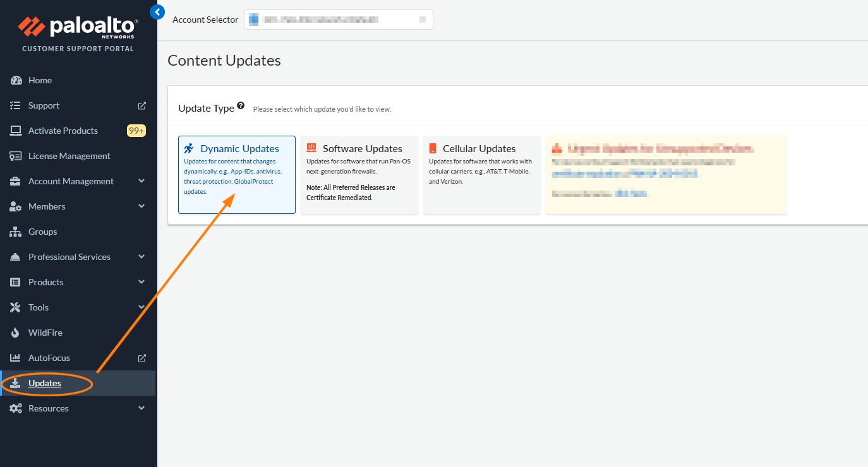The image size is (868, 467).
Task: Click the License Management certificate icon
Action: tap(16, 156)
